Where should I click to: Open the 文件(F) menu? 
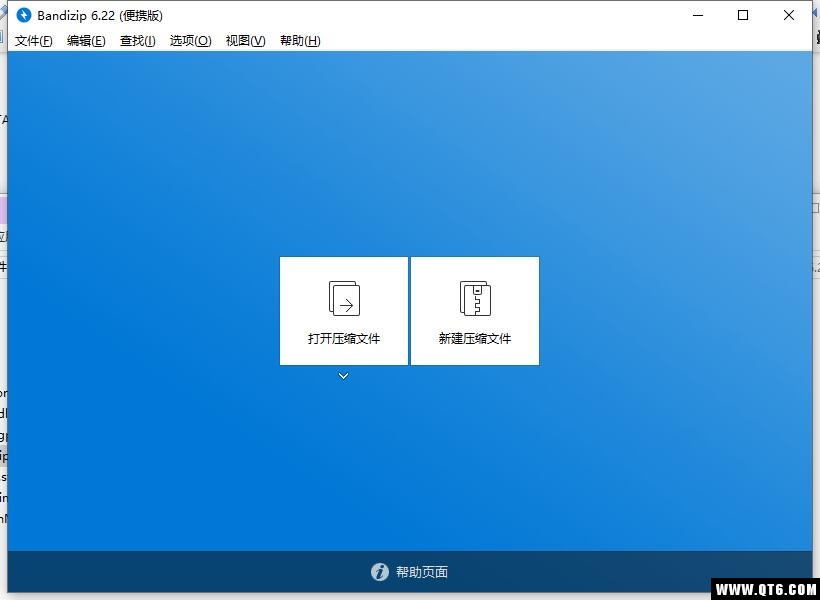point(33,41)
